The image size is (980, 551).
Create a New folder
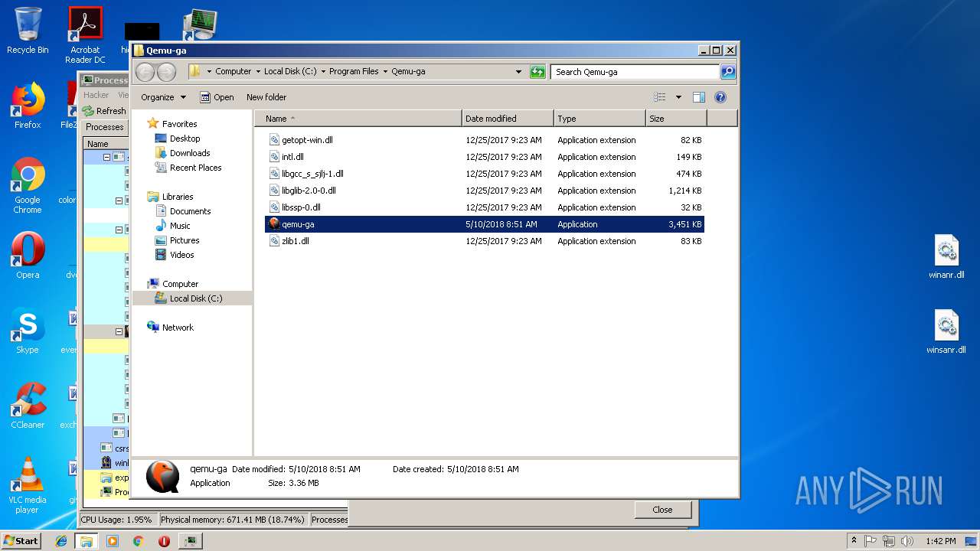266,97
